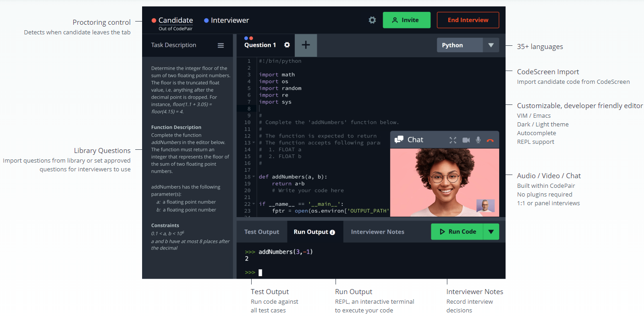Click the 'Out of CodePair' status text

click(176, 29)
